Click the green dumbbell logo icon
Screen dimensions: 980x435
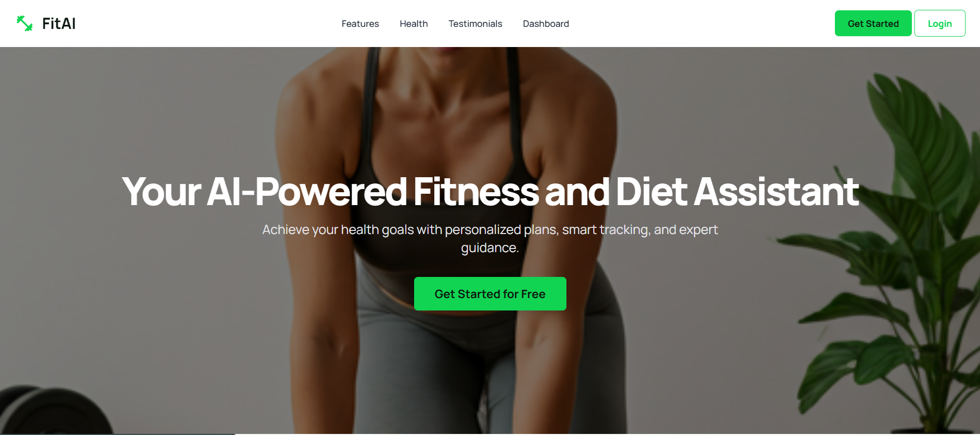click(x=24, y=23)
